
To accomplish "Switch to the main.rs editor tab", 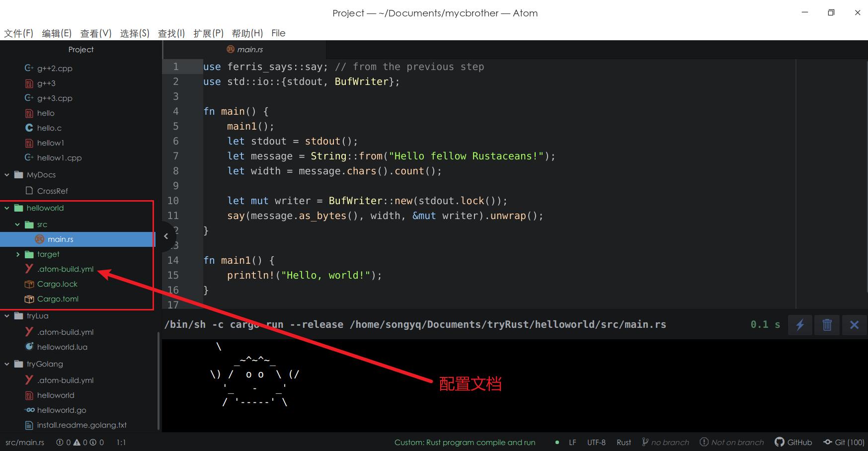I will (245, 49).
